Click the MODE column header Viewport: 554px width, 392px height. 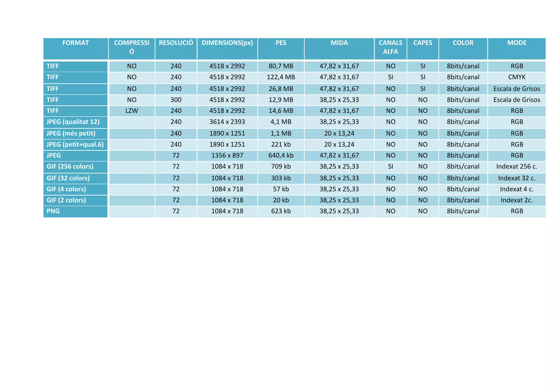[x=517, y=43]
